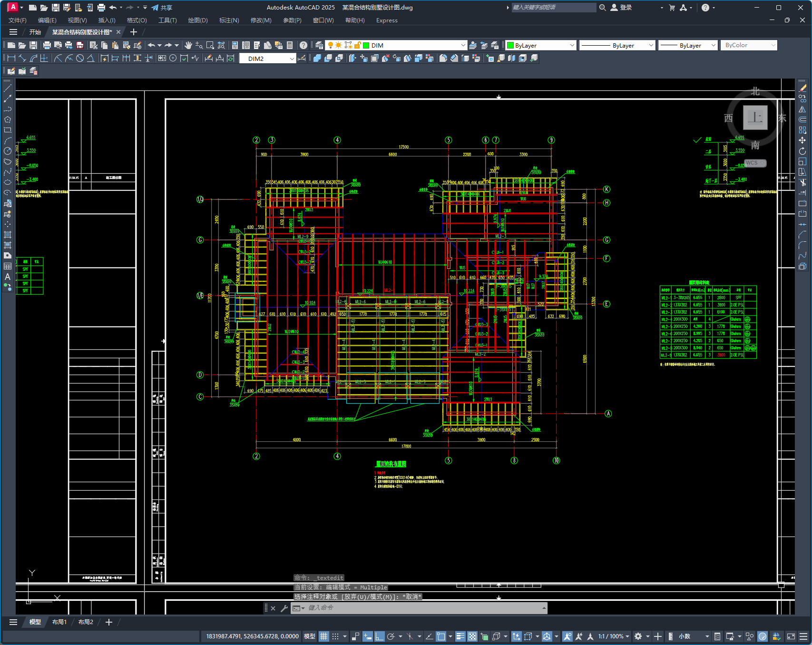Toggle drawing grid display in status bar
The height and width of the screenshot is (645, 812).
pos(324,636)
